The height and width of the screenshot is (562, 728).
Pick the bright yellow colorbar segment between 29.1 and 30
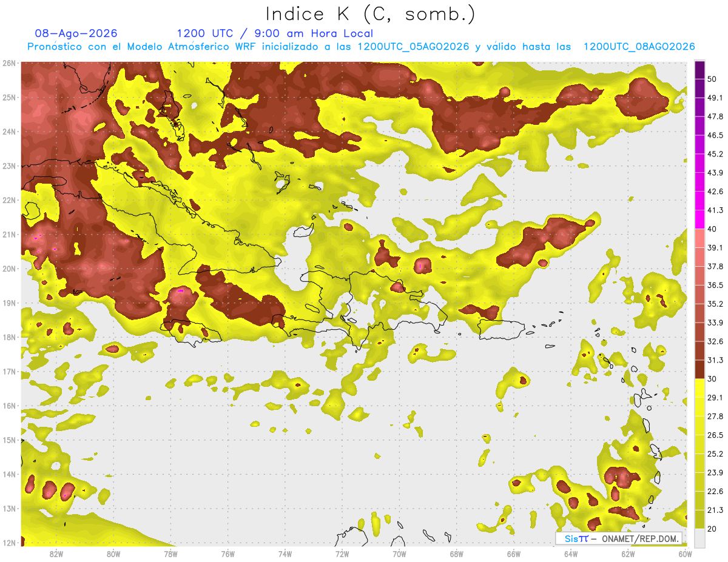pyautogui.click(x=700, y=388)
